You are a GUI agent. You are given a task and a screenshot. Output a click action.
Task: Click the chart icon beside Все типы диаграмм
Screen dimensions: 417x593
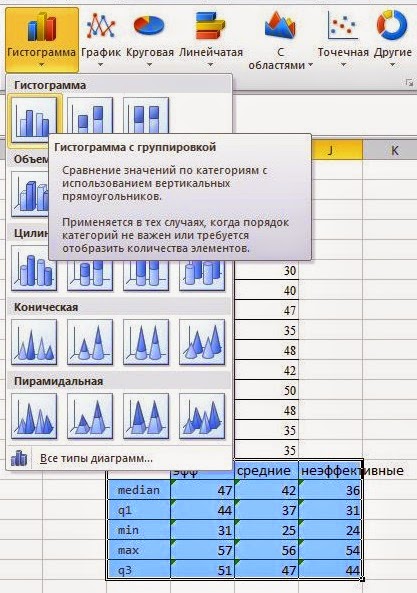pos(19,458)
